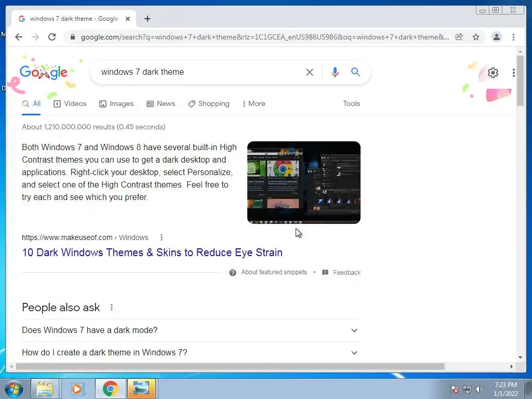Start a voice search
532x399 pixels.
[x=335, y=72]
